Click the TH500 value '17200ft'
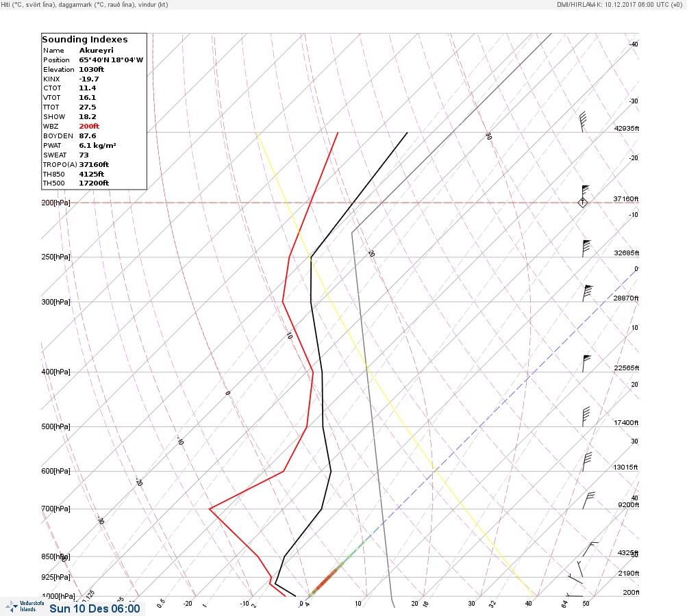 94,183
